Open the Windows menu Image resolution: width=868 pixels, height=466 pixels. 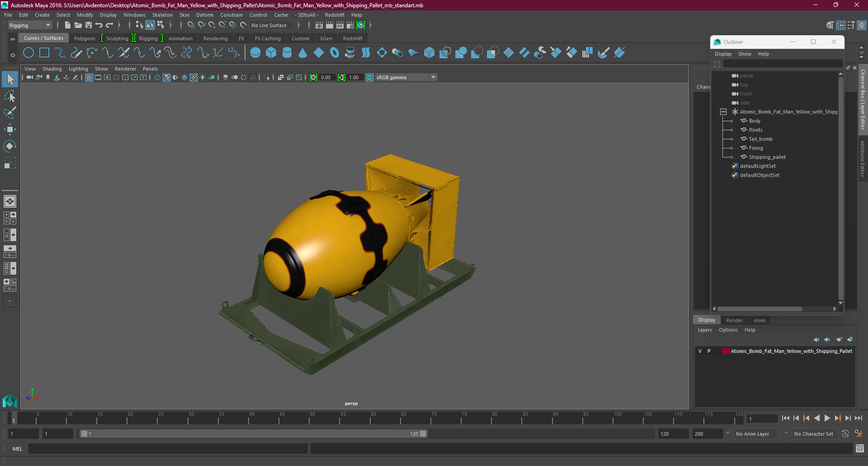click(x=134, y=15)
